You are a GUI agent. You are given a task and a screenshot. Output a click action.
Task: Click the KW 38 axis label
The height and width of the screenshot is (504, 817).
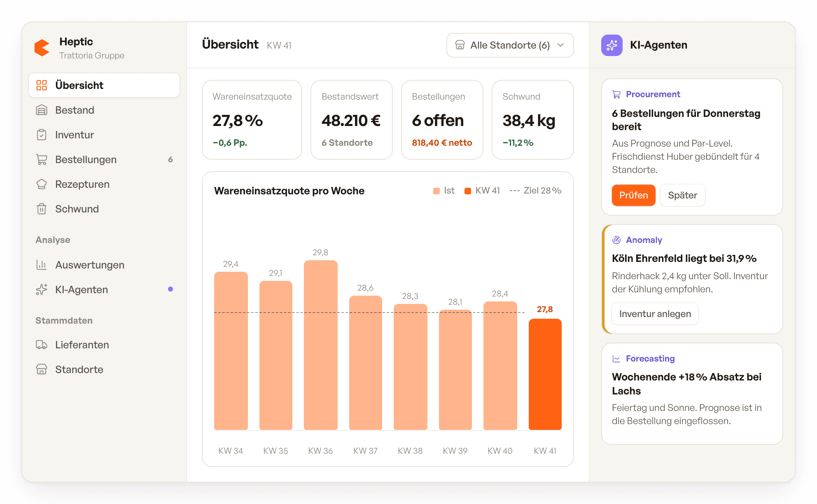[x=410, y=451]
